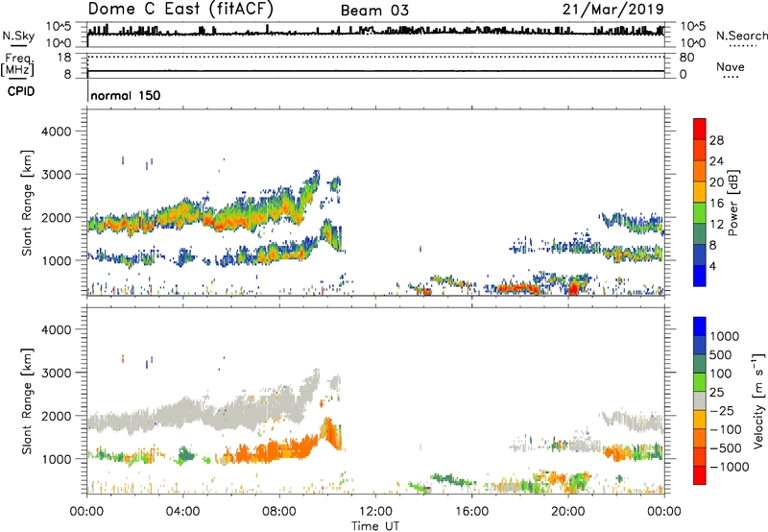
Task: Click the dotted Nave line in frequency panel
Action: pyautogui.click(x=375, y=57)
